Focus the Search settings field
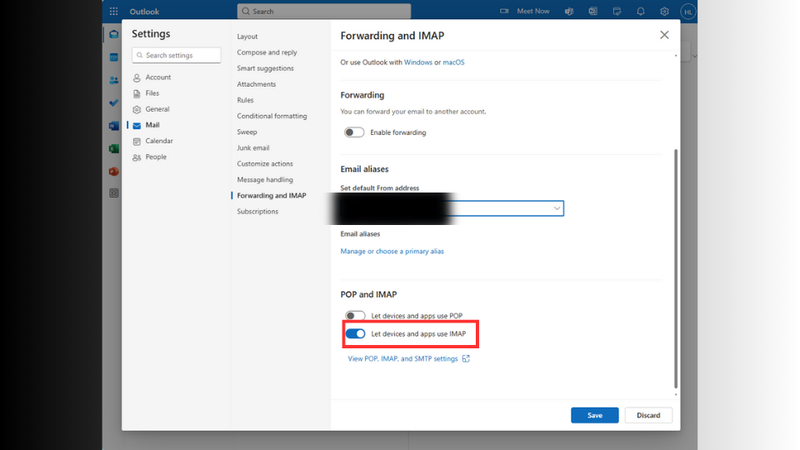Screen dimensions: 800x450 [x=177, y=55]
